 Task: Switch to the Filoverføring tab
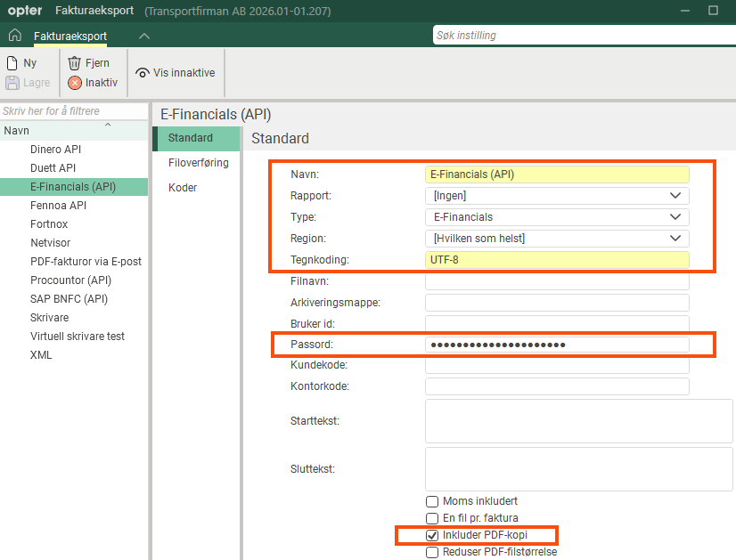click(x=198, y=163)
